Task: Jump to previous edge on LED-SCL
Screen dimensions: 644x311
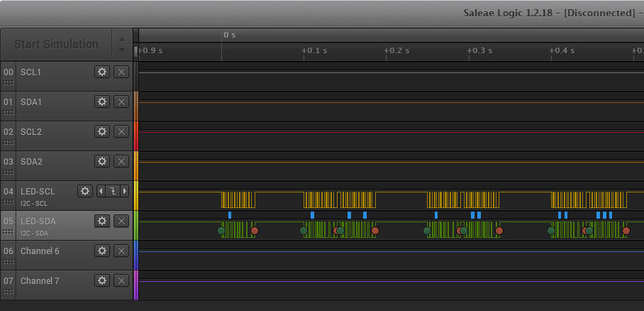Action: point(100,191)
